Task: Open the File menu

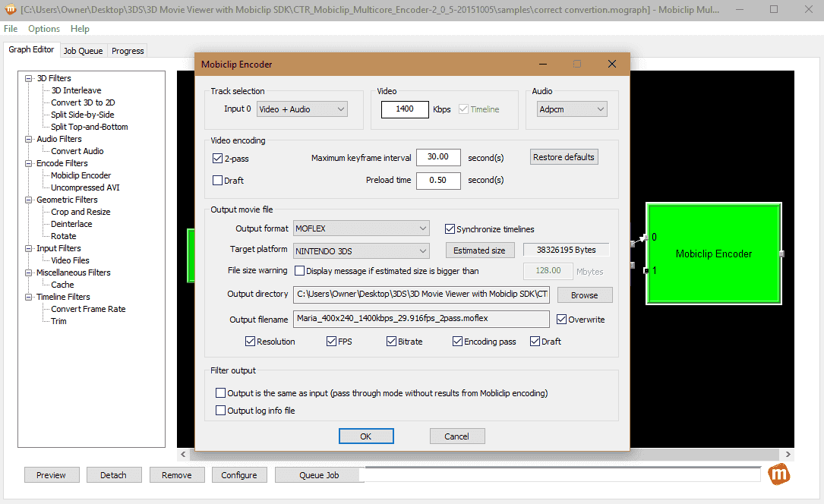Action: click(x=11, y=29)
